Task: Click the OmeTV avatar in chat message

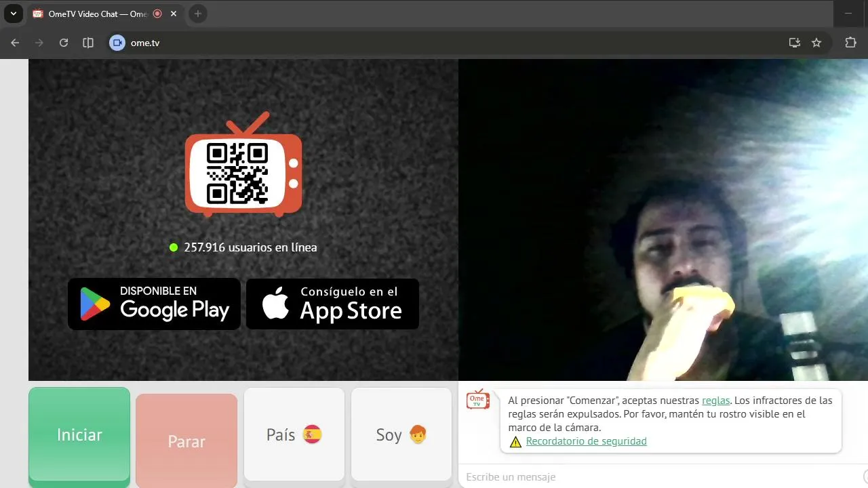Action: 478,399
